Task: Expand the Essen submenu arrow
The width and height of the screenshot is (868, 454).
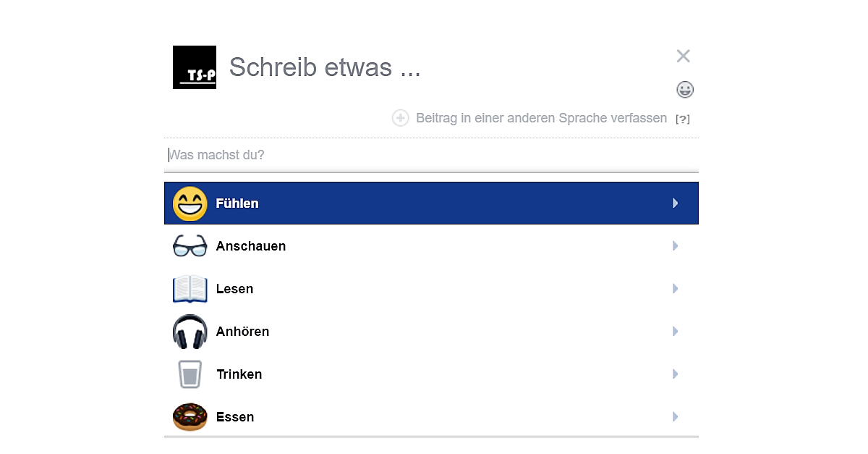Action: click(675, 417)
